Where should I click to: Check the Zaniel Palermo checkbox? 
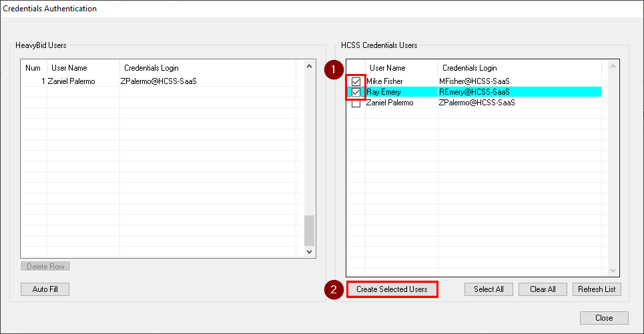click(356, 103)
